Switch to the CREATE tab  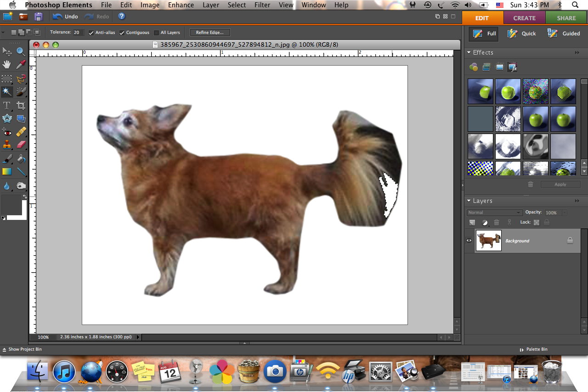tap(524, 18)
